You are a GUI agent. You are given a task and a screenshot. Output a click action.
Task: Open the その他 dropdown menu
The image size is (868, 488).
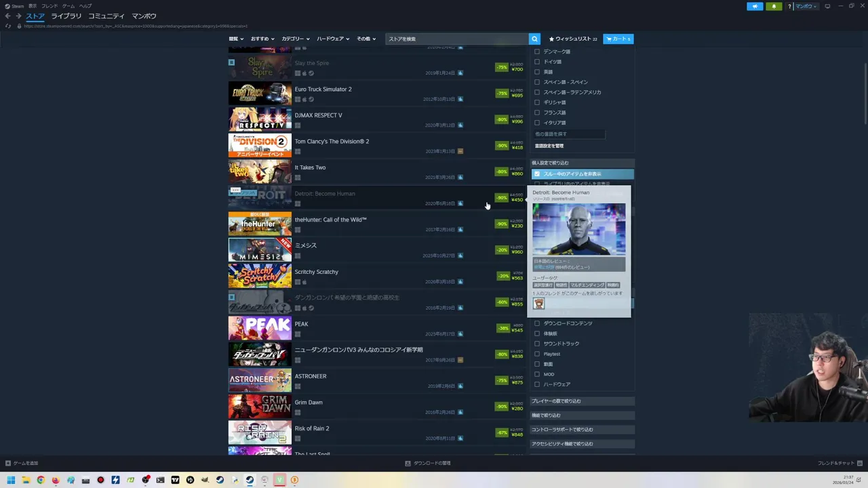pyautogui.click(x=366, y=39)
